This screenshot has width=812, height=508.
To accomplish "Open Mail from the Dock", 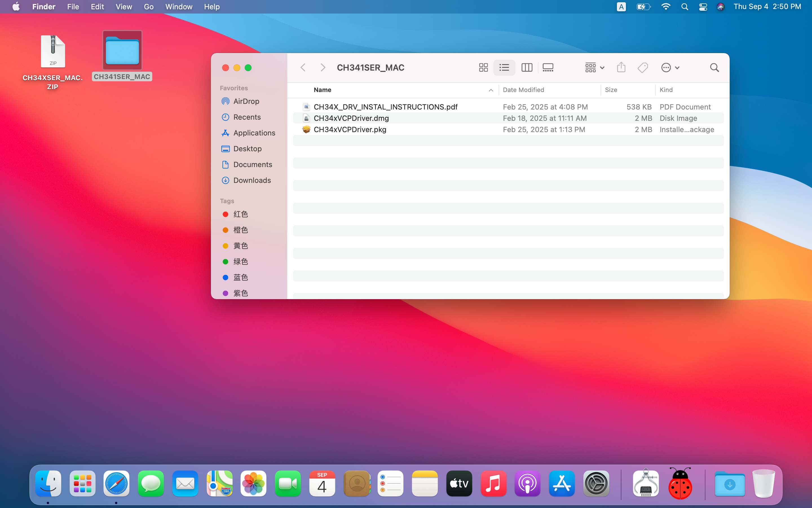I will tap(185, 483).
